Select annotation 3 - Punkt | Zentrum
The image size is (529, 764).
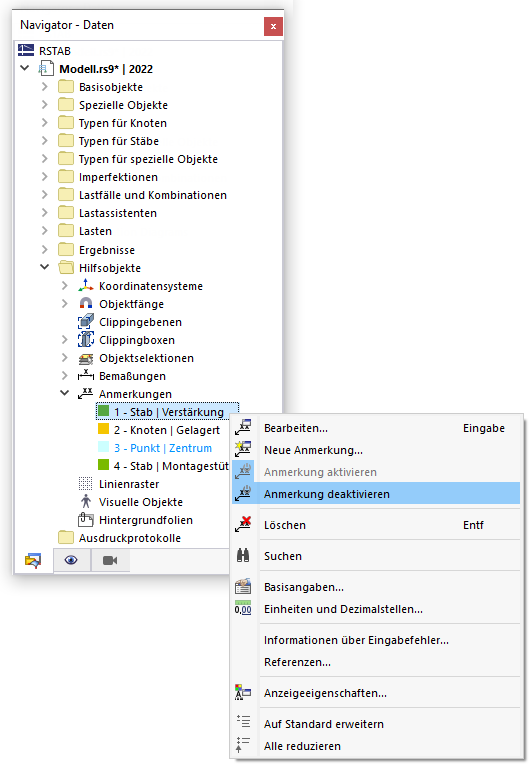(x=163, y=448)
